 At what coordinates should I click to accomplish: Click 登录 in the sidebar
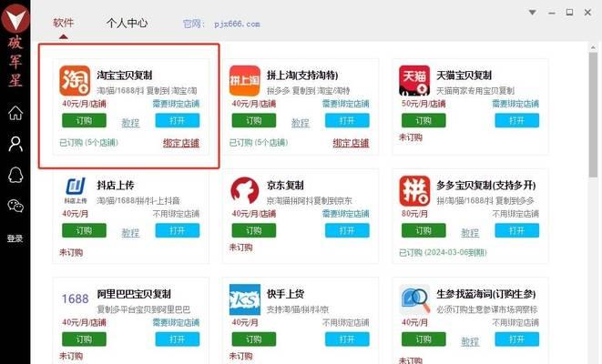(x=15, y=238)
